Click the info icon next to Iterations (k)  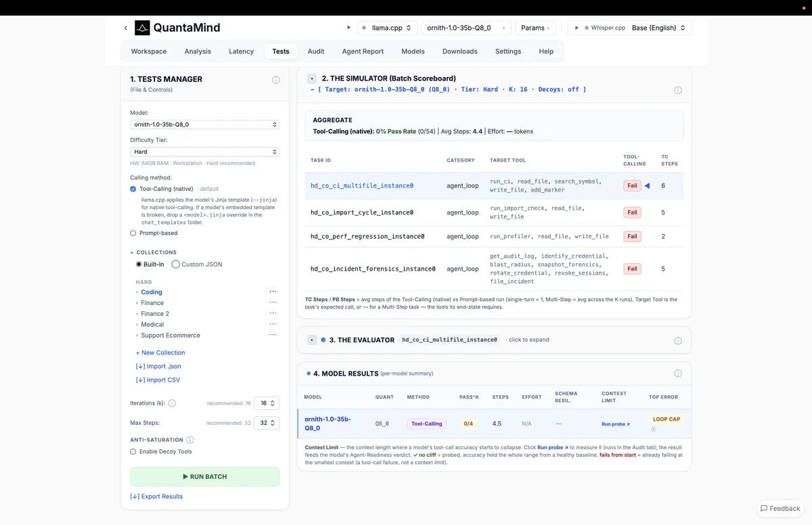pyautogui.click(x=172, y=403)
